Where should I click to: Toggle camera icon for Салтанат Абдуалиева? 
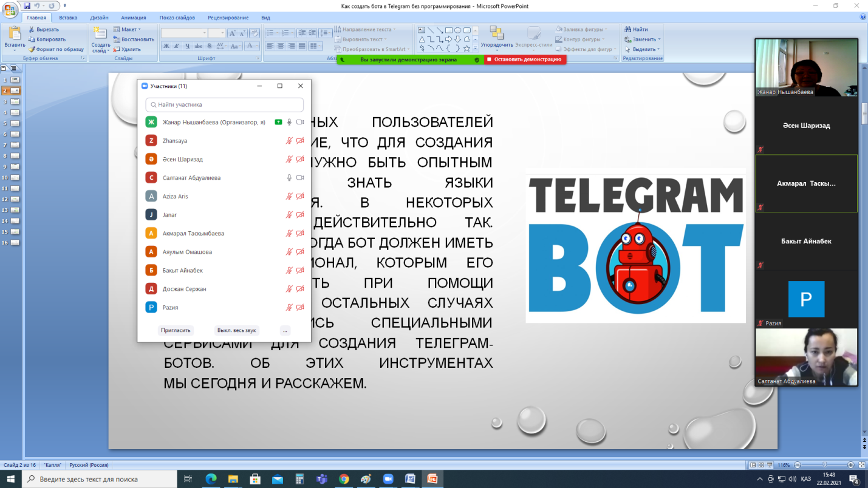click(x=299, y=178)
